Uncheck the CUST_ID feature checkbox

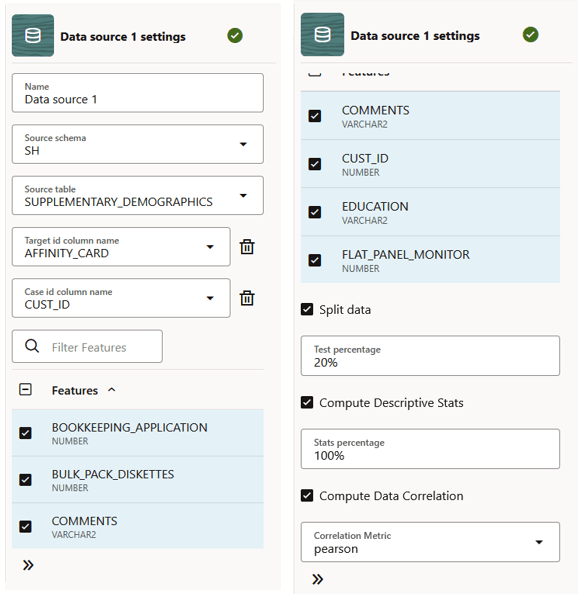(315, 164)
